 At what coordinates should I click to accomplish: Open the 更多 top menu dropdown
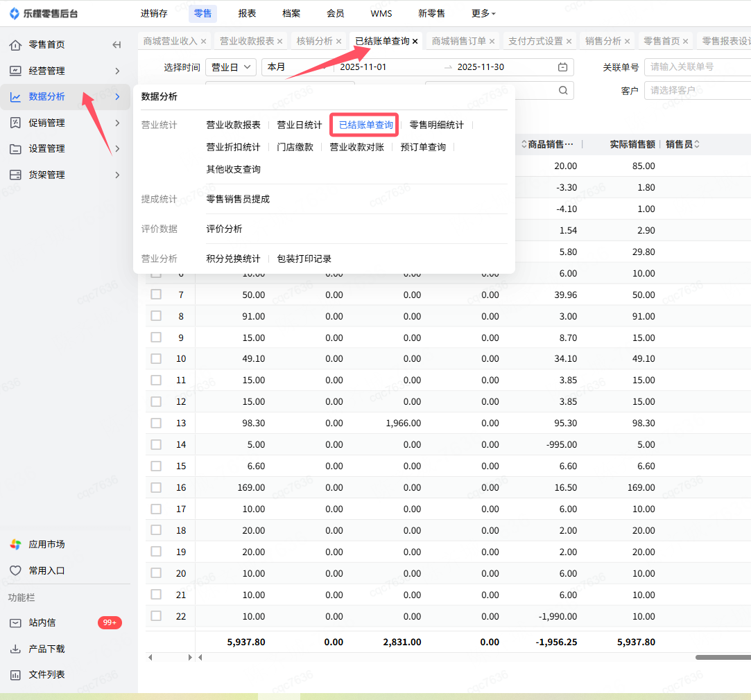point(483,13)
